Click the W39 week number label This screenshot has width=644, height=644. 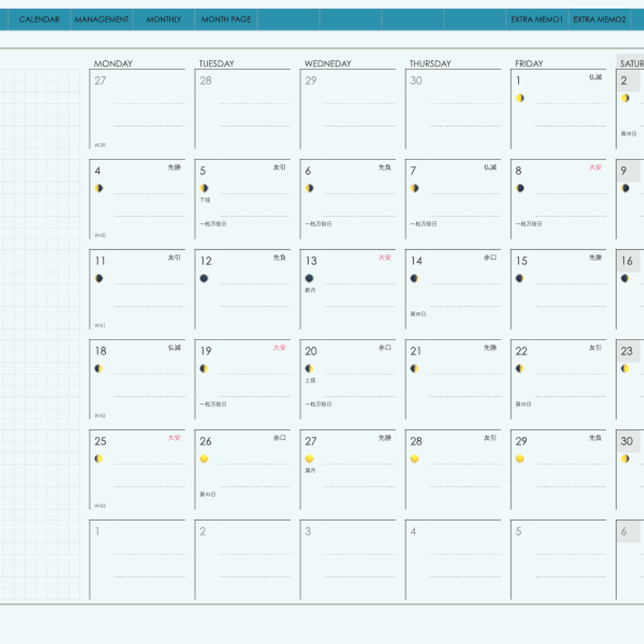[x=100, y=145]
